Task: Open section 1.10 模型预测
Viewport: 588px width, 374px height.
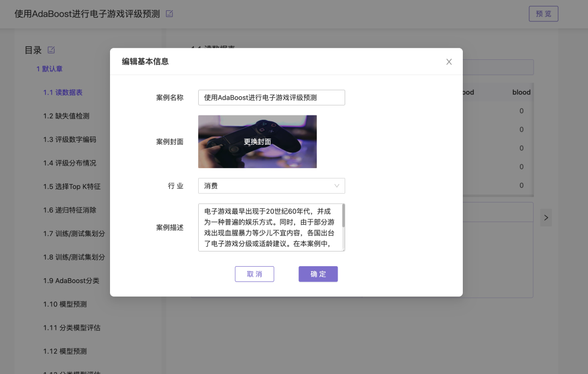Action: tap(65, 304)
